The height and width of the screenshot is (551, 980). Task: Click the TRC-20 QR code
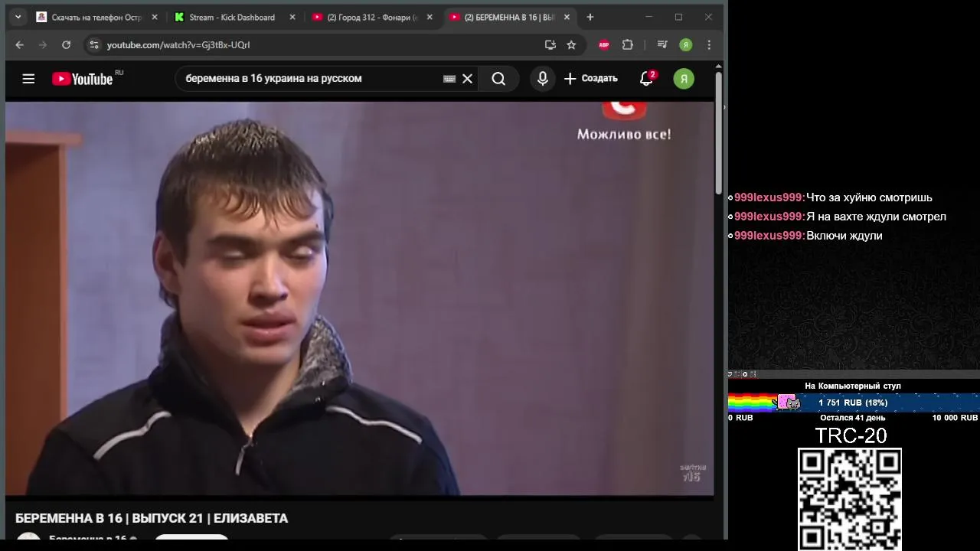pyautogui.click(x=850, y=499)
